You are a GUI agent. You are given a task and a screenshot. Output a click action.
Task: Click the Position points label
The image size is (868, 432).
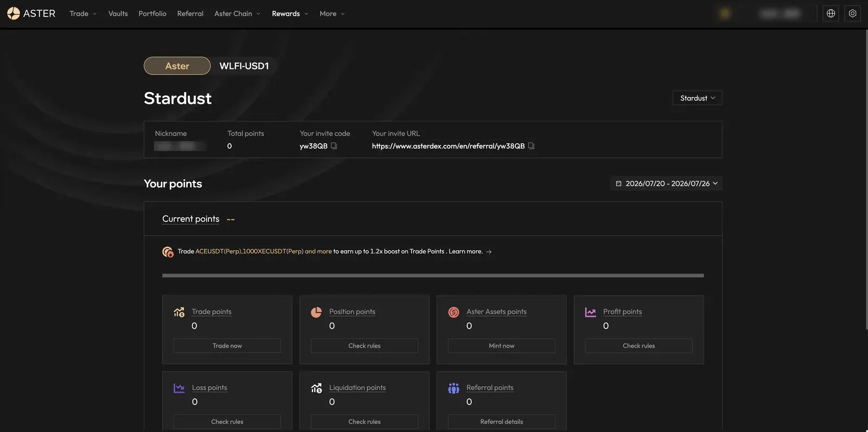click(352, 312)
